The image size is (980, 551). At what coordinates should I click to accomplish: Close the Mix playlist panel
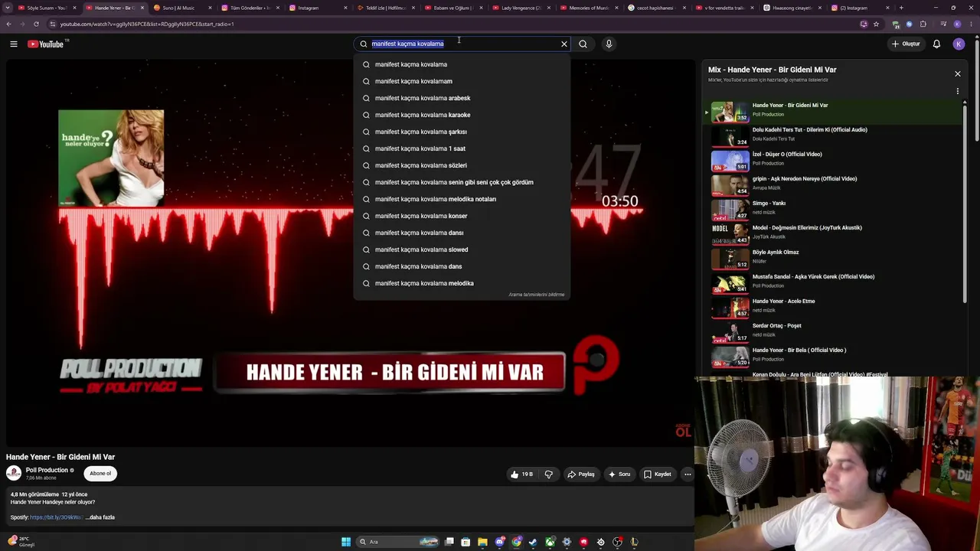[x=957, y=74]
